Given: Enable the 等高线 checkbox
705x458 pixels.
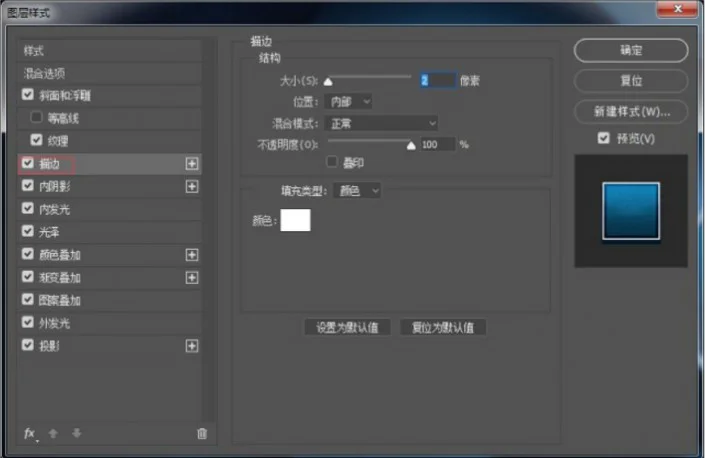Looking at the screenshot, I should [x=36, y=117].
